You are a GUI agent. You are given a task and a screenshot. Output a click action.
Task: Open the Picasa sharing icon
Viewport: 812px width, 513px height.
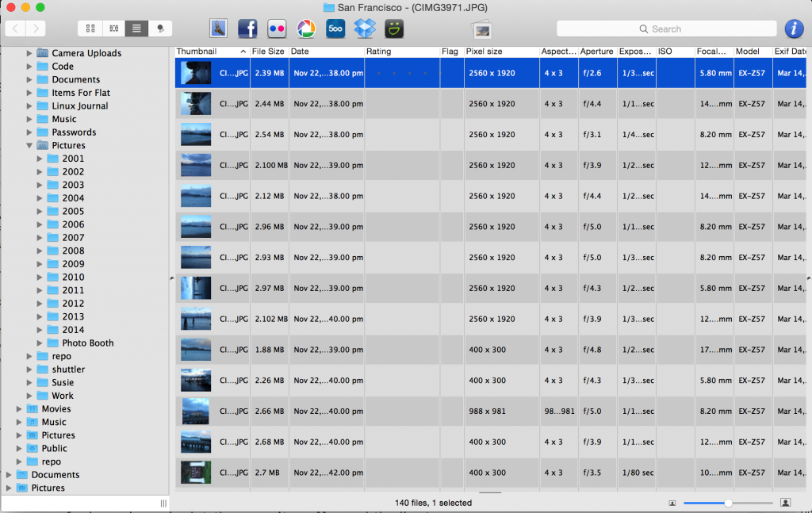[x=305, y=29]
